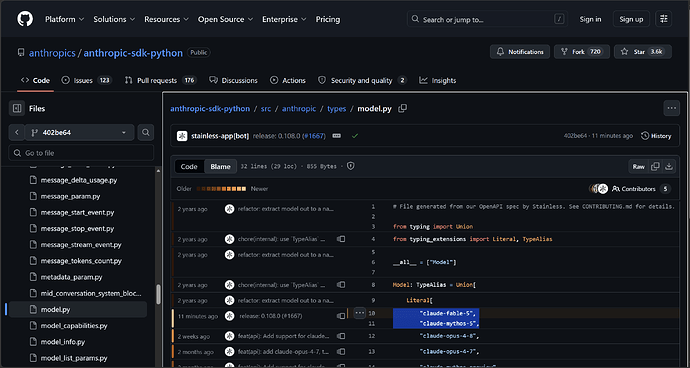Screen dimensions: 690x368
Task: Focus the Search or jump to field
Action: [487, 19]
